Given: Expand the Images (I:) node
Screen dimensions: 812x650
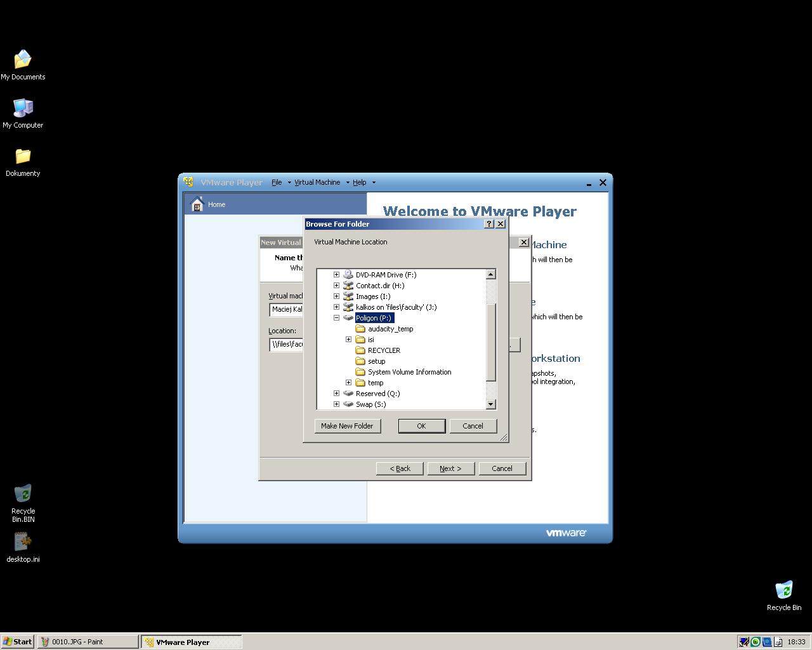Looking at the screenshot, I should (337, 296).
